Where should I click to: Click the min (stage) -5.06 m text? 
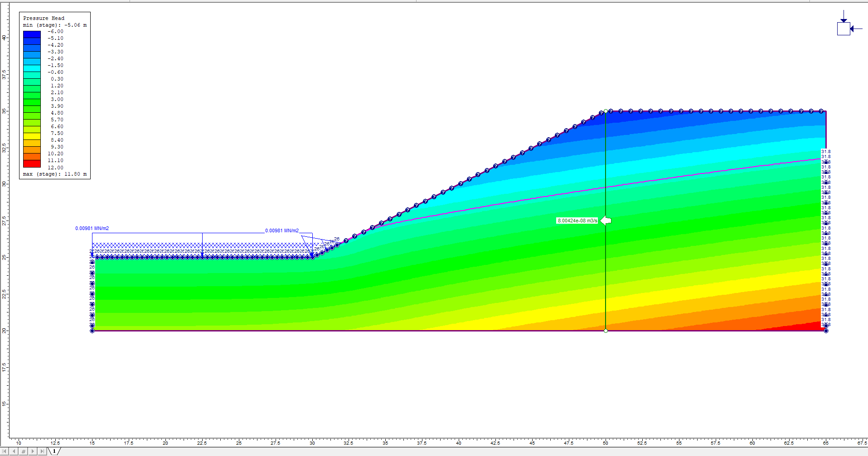coord(55,25)
